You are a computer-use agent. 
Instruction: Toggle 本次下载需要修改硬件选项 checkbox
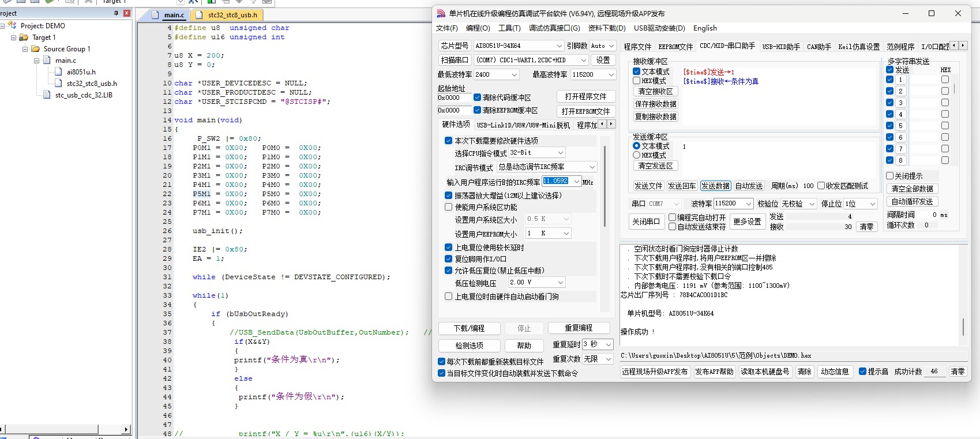point(448,141)
